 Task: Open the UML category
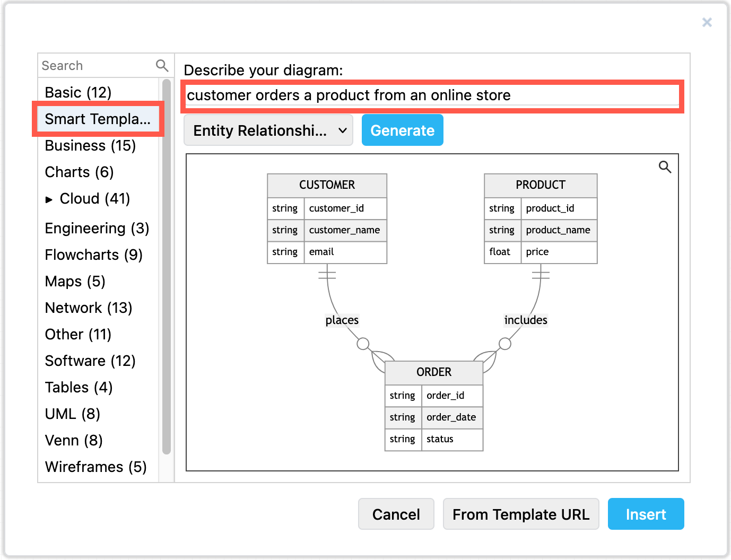(x=72, y=414)
